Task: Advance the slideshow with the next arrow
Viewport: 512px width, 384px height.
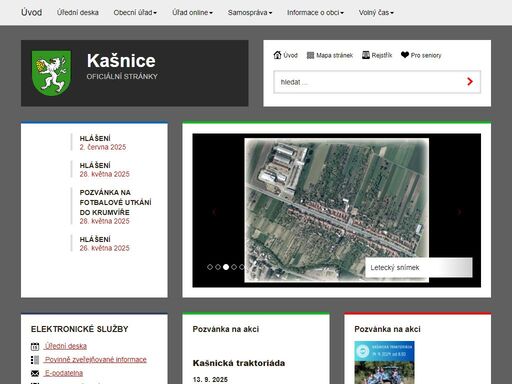Action: (x=460, y=212)
